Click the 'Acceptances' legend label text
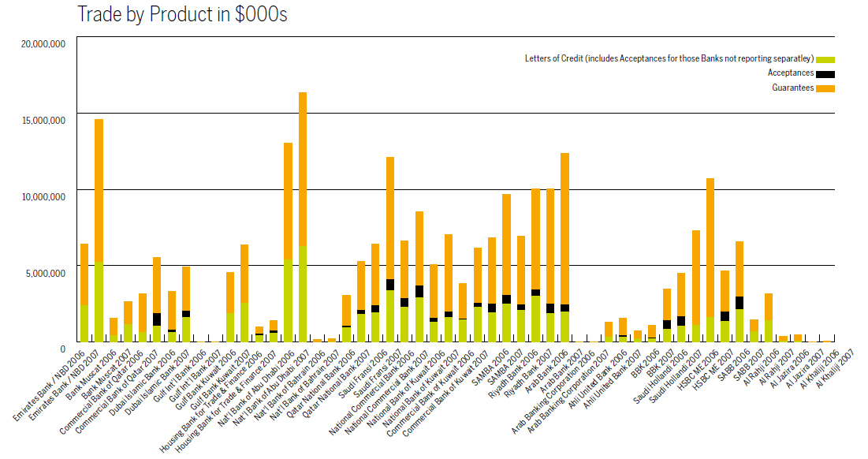Viewport: 868px width, 459px height. 790,73
